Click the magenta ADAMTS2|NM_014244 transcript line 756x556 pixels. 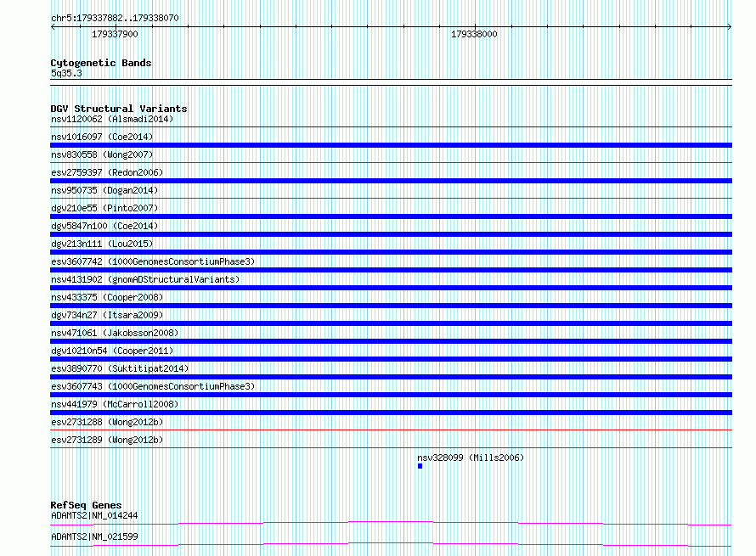click(x=391, y=523)
